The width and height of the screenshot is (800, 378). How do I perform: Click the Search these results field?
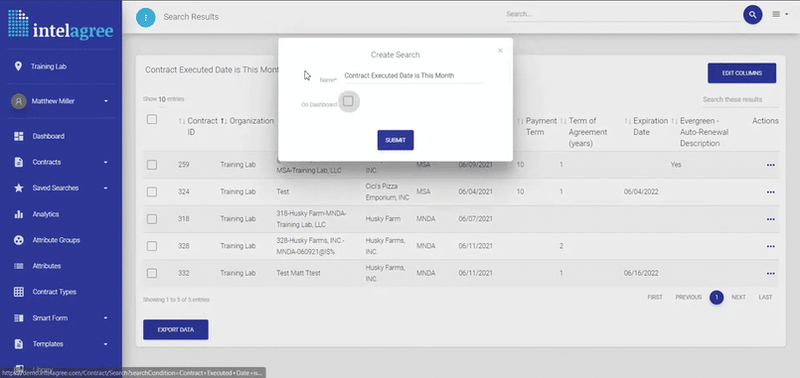[740, 99]
